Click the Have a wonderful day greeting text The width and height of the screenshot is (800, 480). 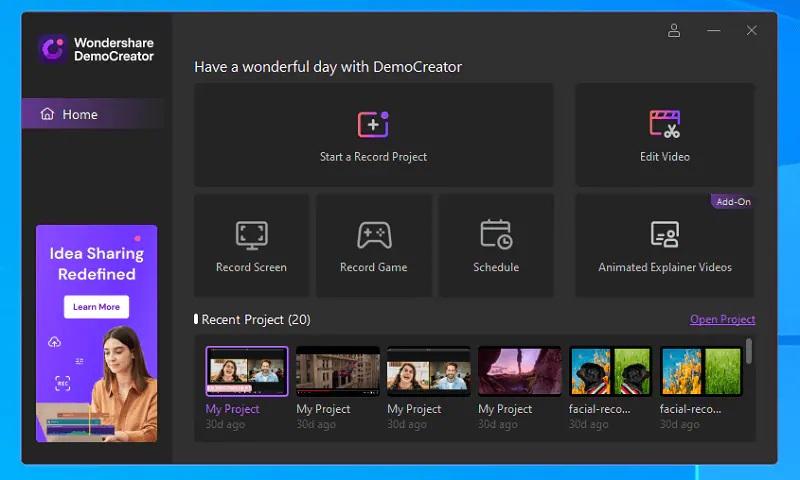[328, 67]
